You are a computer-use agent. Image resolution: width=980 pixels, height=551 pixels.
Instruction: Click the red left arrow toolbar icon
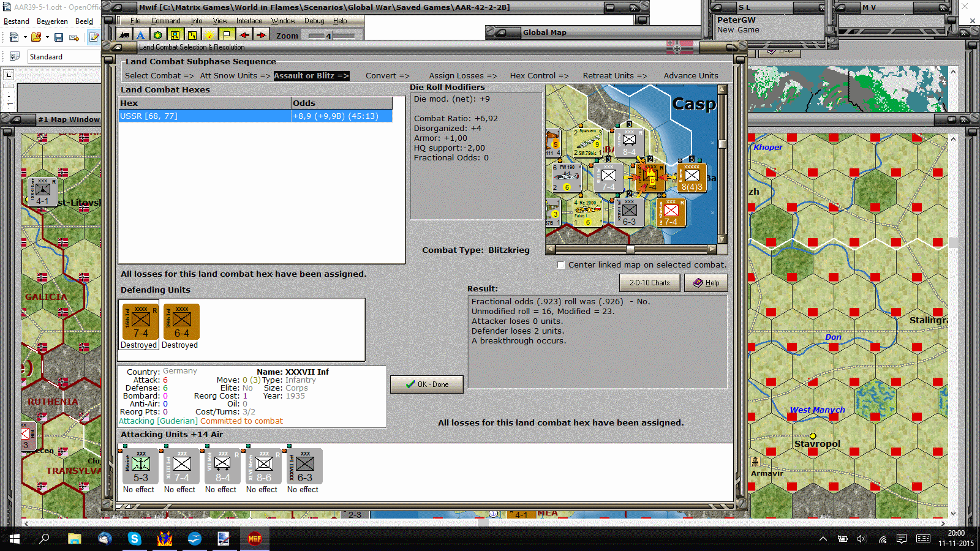244,36
